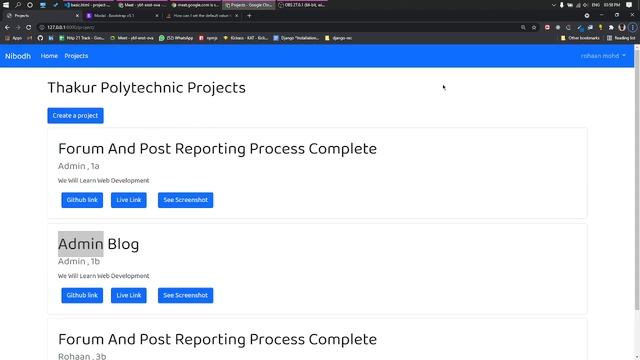Open the Reading list icon

coord(621,38)
